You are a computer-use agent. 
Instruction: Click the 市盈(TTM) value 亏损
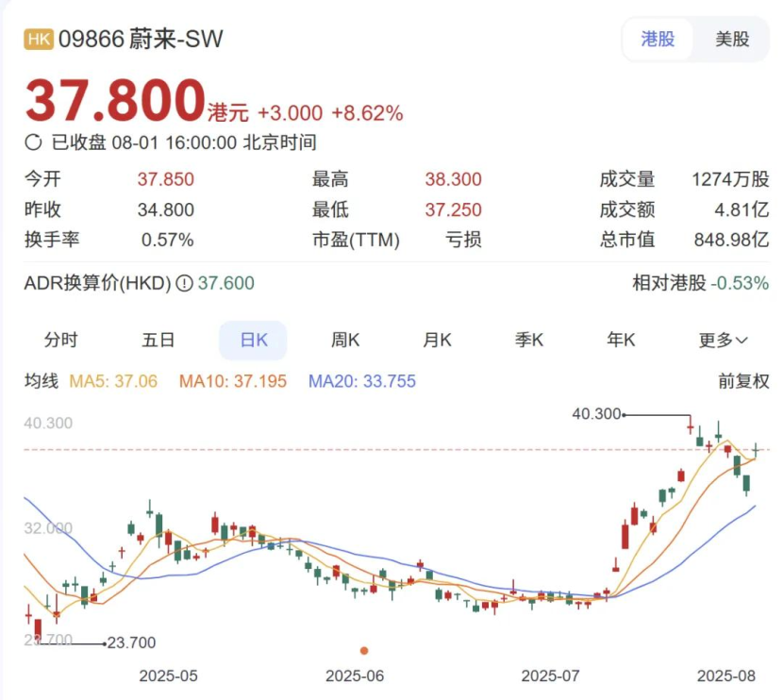point(463,240)
